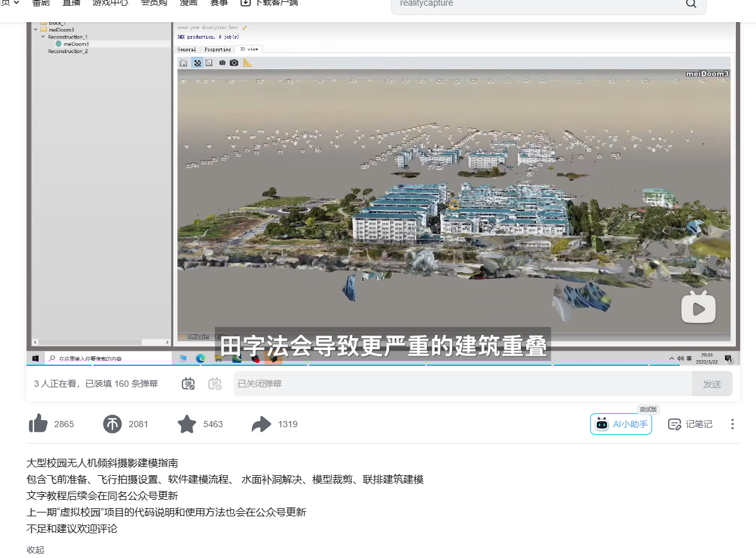This screenshot has width=756, height=558.
Task: Select the yellow triangle measure tool icon
Action: [x=248, y=63]
